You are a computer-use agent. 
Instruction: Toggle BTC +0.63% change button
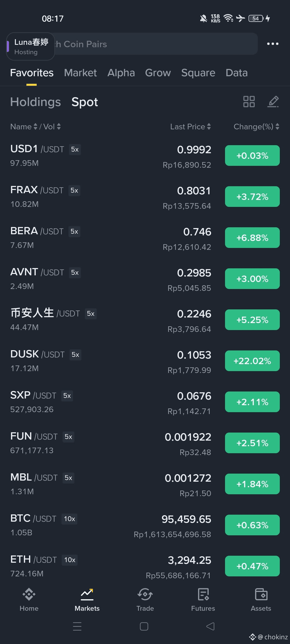(252, 525)
